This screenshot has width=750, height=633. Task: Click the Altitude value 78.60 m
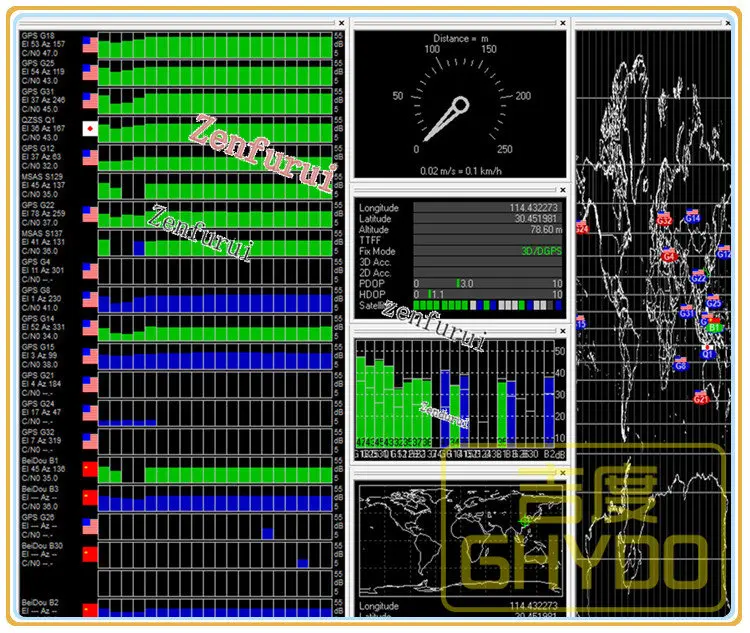point(546,230)
